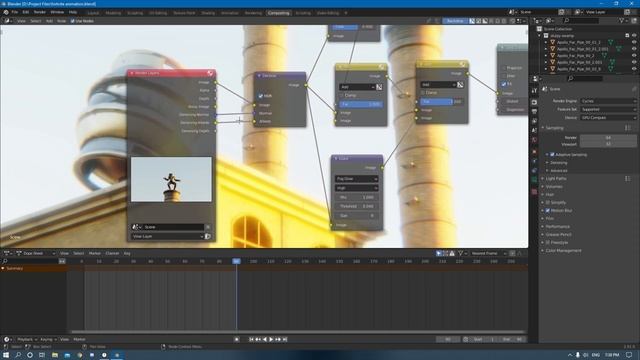This screenshot has height=360, width=640.
Task: Click Scene field in Render Layers node
Action: 173,227
